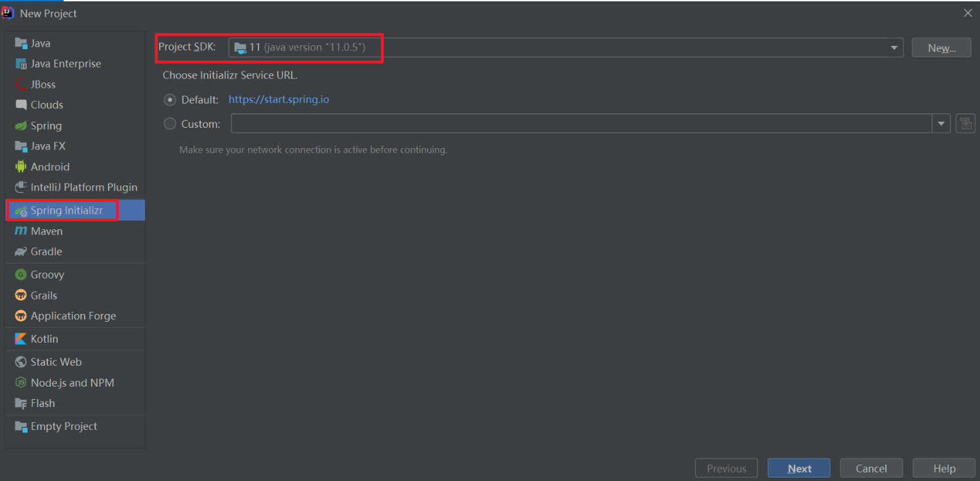Click the Next button
The height and width of the screenshot is (481, 980).
(799, 469)
